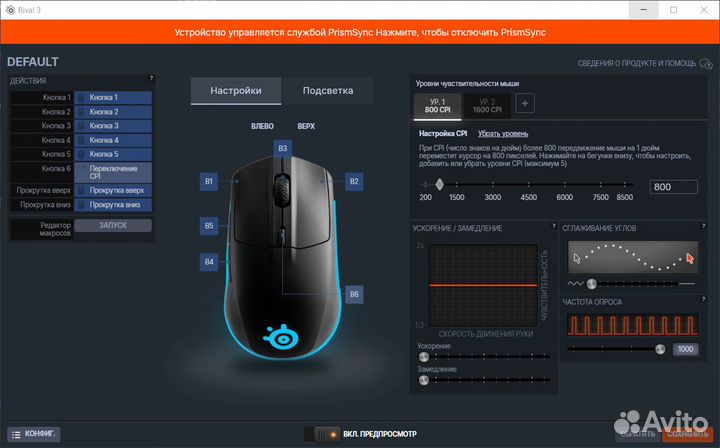This screenshot has width=720, height=448.
Task: Open the Кнопка 3 action dropdown
Action: pos(113,126)
